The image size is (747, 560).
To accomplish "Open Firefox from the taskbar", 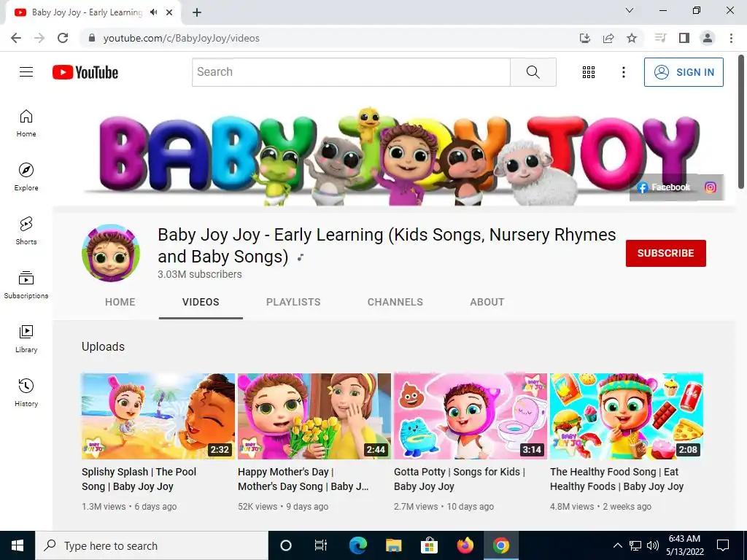I will tap(465, 545).
